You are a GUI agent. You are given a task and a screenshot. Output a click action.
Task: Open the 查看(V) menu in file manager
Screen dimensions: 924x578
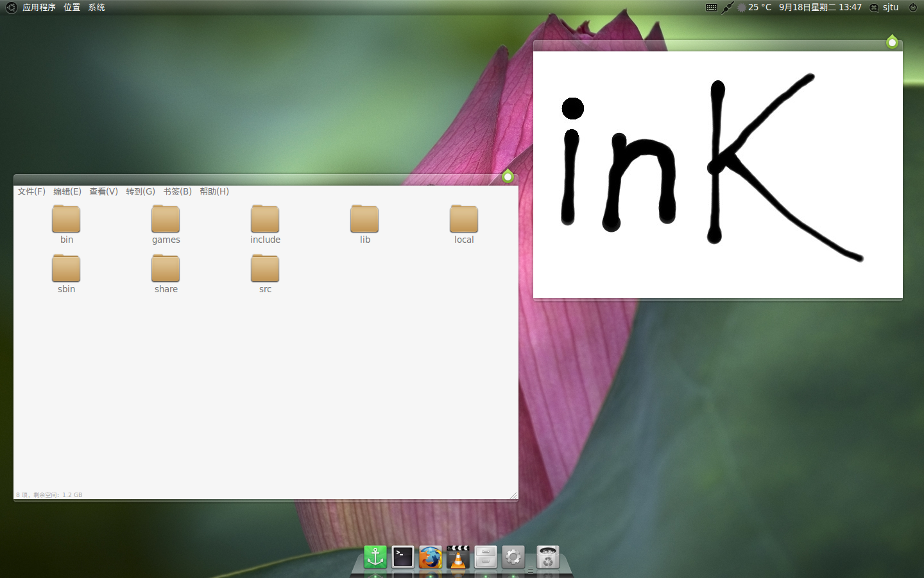(x=103, y=191)
